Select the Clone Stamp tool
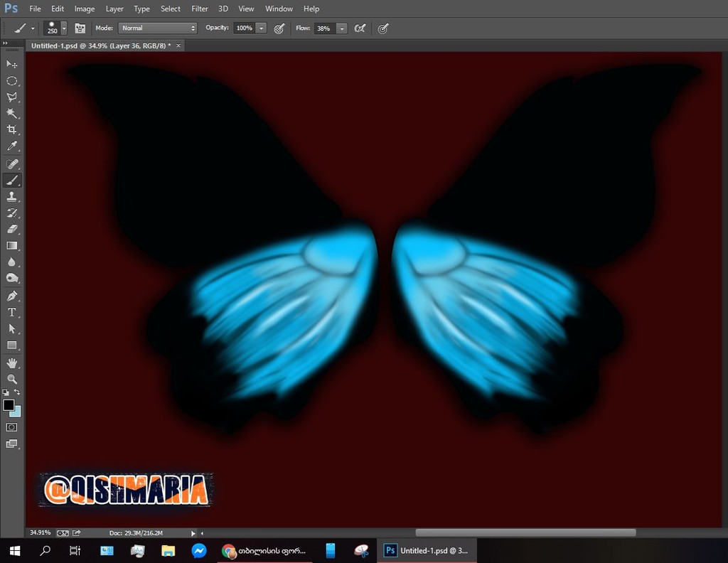Viewport: 728px width, 563px height. point(12,196)
